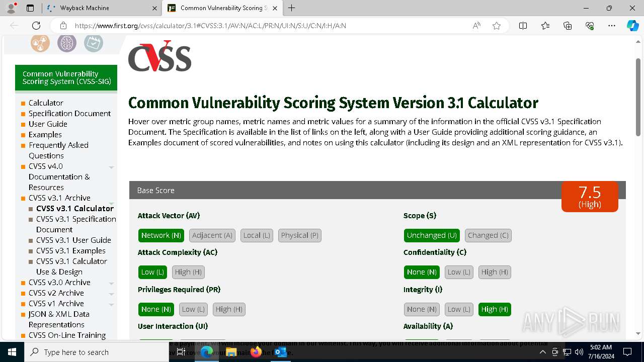
Task: Click the Common Vulnerability Scoring System (CVSS-SIG) header
Action: [x=66, y=77]
